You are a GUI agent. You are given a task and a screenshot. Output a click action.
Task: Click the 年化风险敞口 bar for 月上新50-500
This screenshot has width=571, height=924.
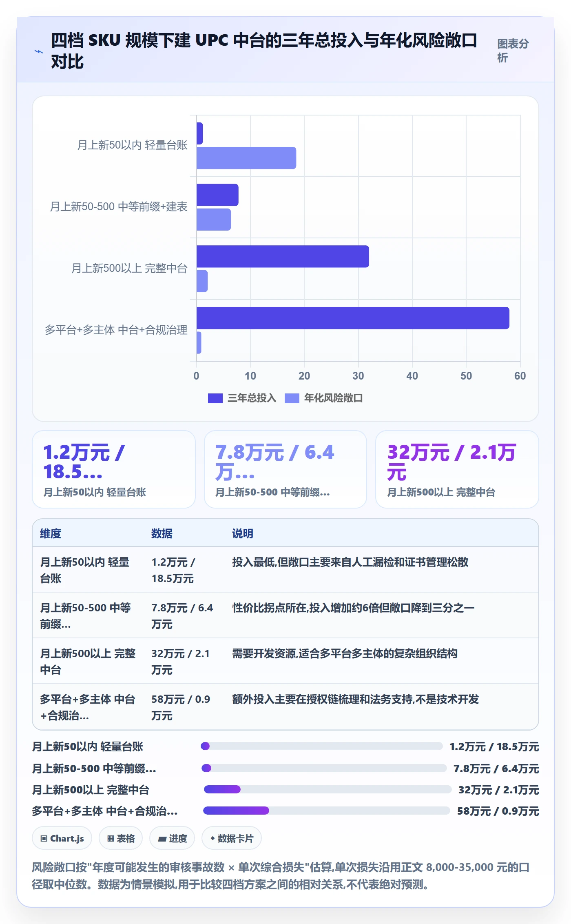click(x=214, y=220)
